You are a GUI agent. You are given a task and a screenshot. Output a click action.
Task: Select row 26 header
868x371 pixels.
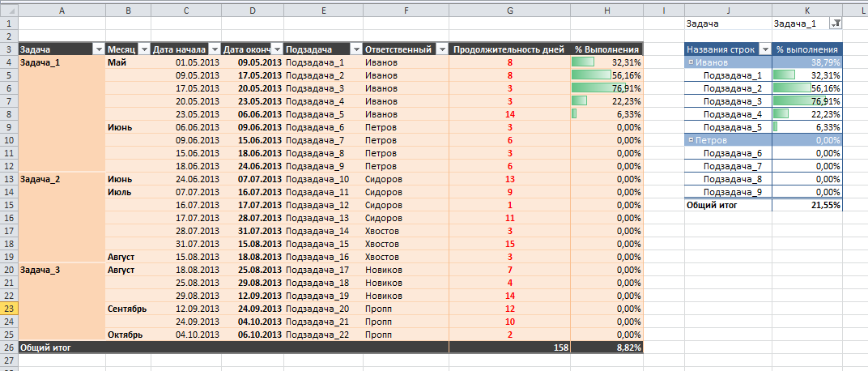[9, 348]
